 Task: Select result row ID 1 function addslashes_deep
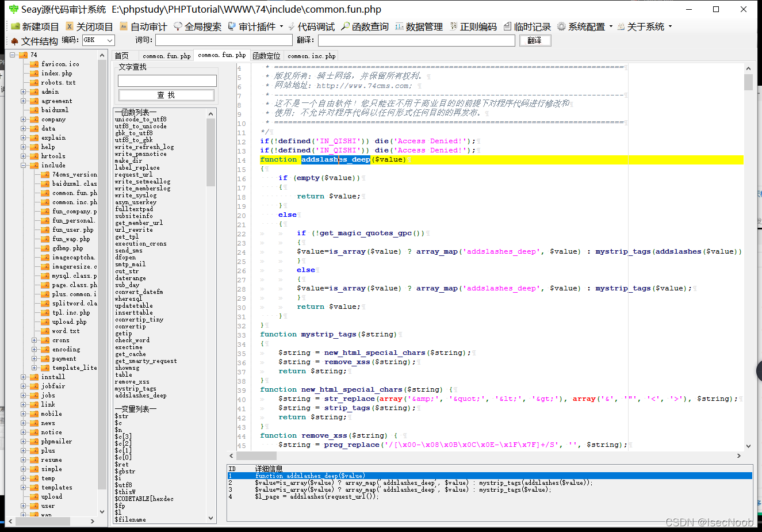click(x=490, y=476)
